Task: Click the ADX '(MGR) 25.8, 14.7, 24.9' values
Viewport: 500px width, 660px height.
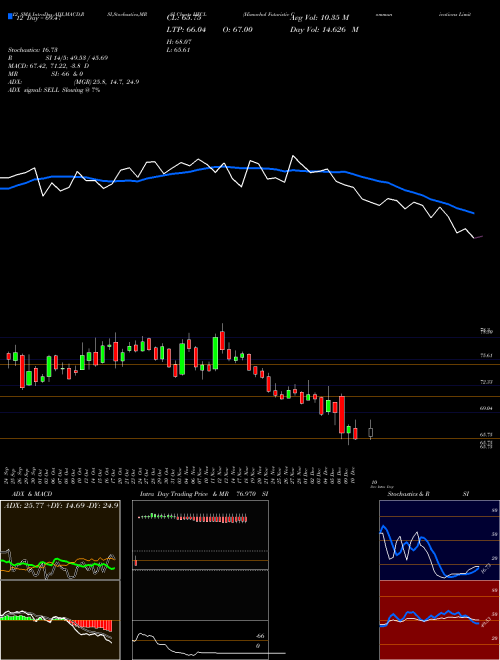Action: (106, 82)
